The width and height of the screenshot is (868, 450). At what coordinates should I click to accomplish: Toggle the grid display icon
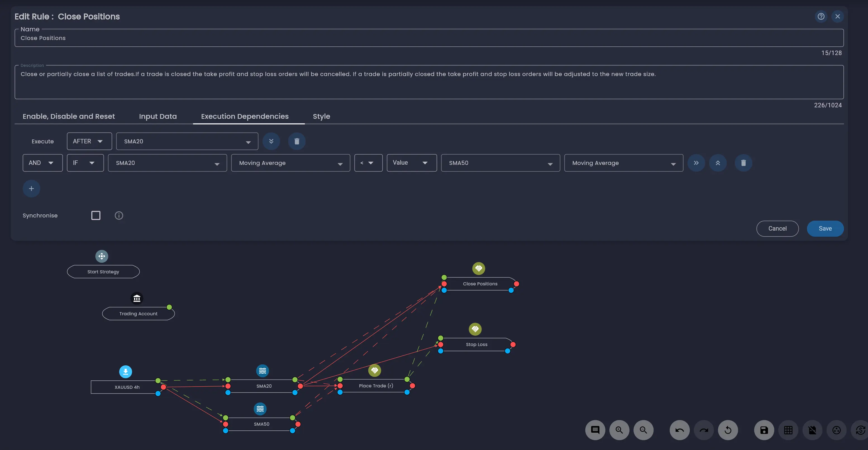click(x=788, y=430)
